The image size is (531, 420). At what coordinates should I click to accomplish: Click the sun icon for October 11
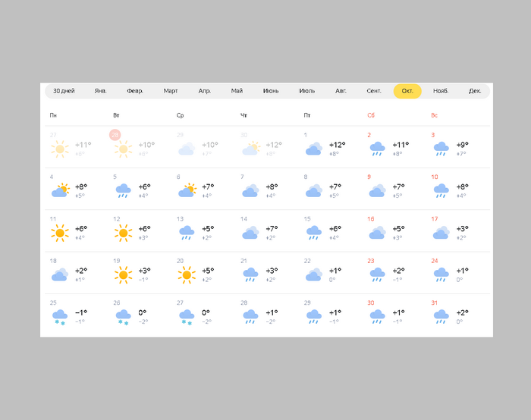[60, 233]
